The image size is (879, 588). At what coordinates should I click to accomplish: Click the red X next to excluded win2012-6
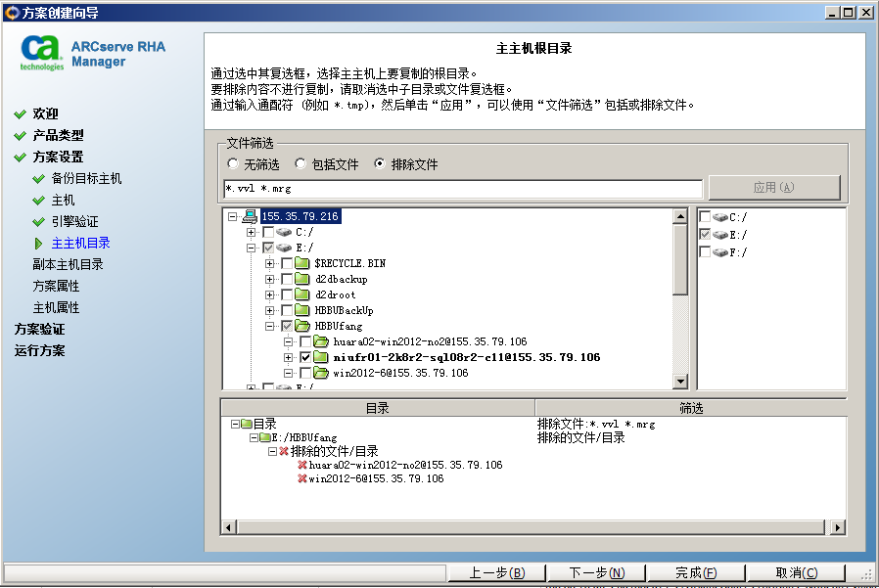coord(302,478)
